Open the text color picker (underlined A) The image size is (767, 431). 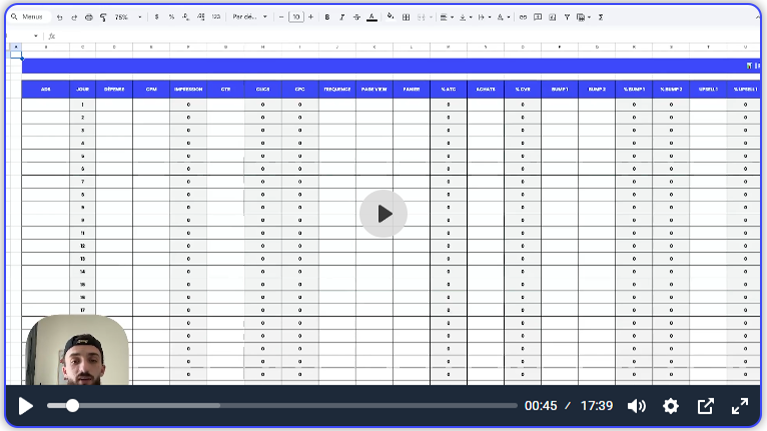tap(372, 17)
